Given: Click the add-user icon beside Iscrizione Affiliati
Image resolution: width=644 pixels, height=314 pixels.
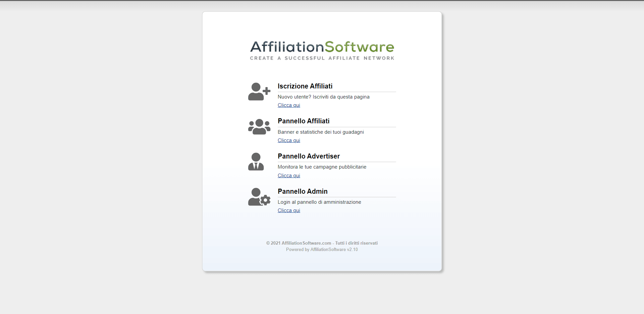Looking at the screenshot, I should tap(259, 91).
